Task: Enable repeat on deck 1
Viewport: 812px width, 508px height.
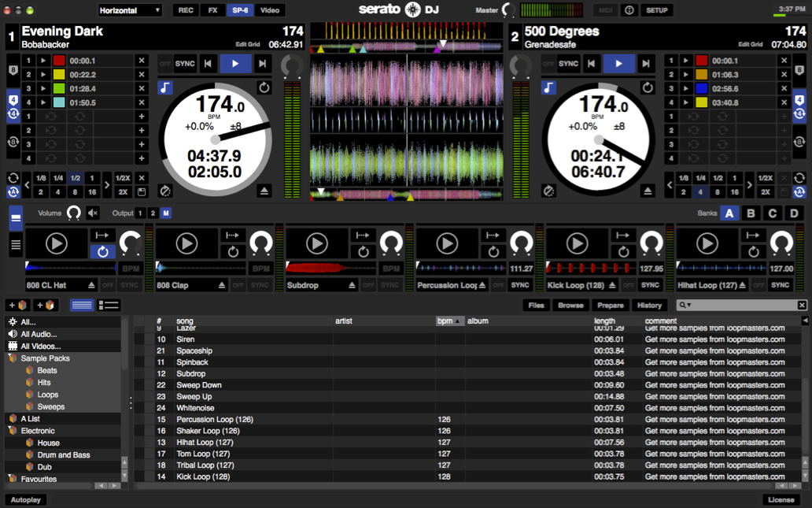Action: click(x=264, y=87)
